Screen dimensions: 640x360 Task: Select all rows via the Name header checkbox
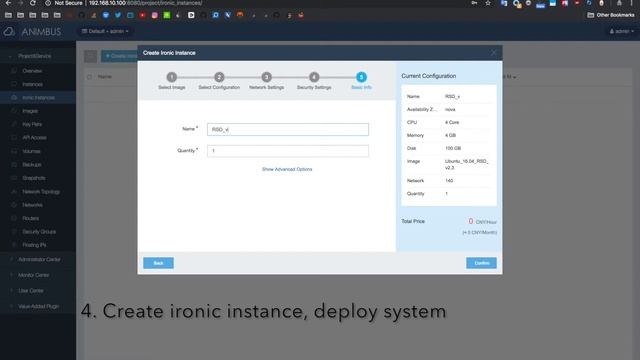pos(89,77)
